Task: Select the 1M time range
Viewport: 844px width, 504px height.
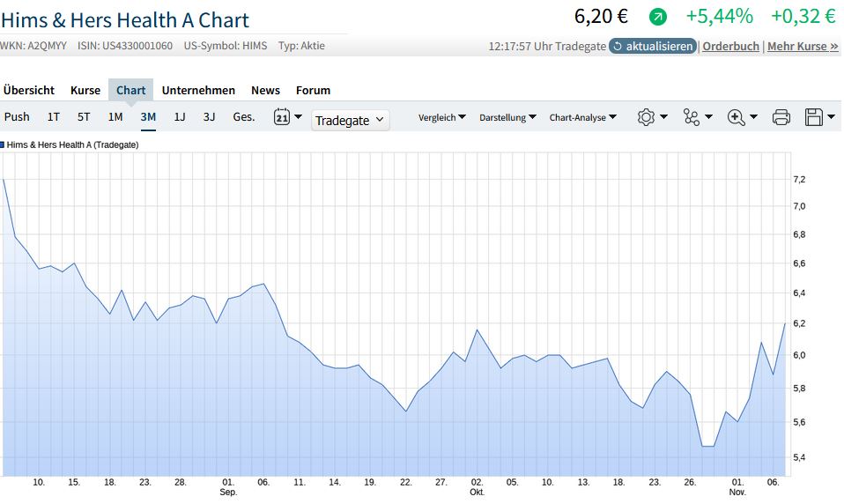Action: point(115,117)
